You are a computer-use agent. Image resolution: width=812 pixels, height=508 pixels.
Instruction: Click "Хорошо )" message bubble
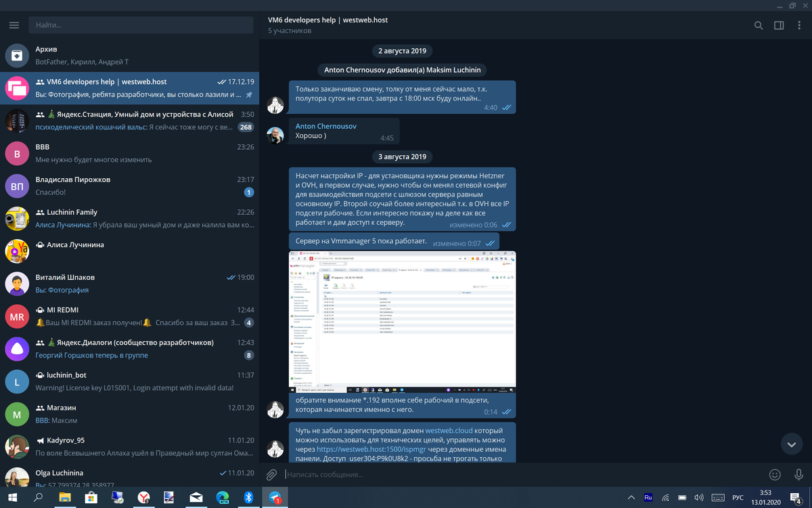344,131
